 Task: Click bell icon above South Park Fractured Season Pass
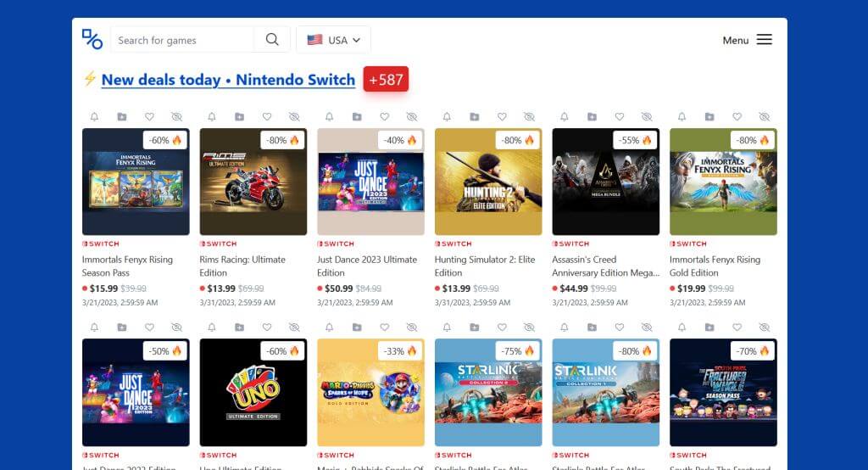(682, 327)
